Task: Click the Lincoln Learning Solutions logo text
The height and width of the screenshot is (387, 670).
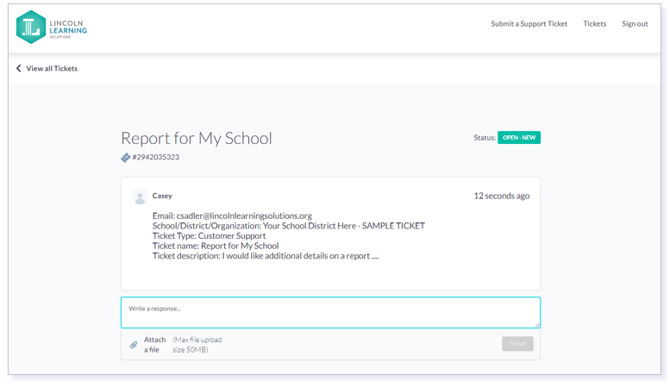Action: [68, 29]
